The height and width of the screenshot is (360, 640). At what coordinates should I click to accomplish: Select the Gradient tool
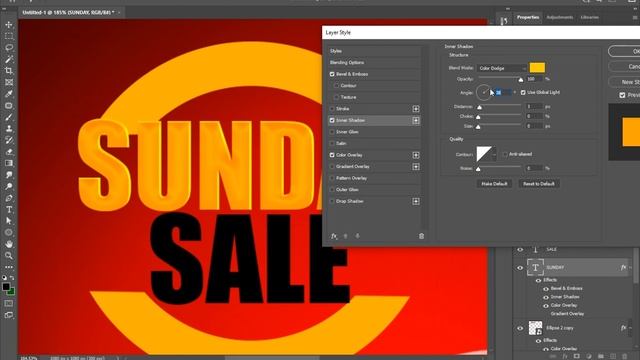click(9, 163)
